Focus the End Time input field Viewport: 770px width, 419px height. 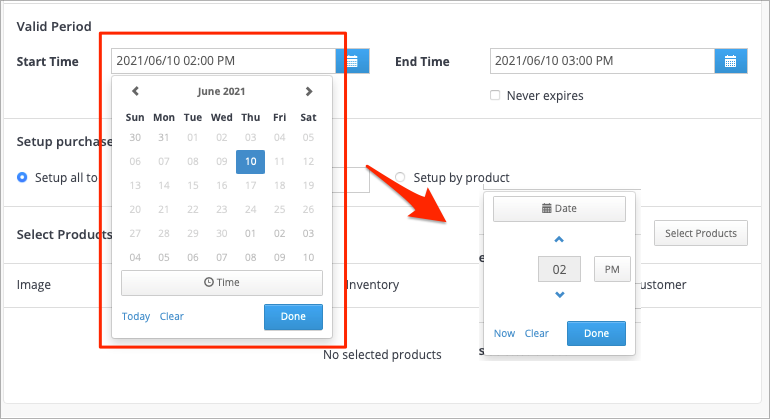click(602, 61)
